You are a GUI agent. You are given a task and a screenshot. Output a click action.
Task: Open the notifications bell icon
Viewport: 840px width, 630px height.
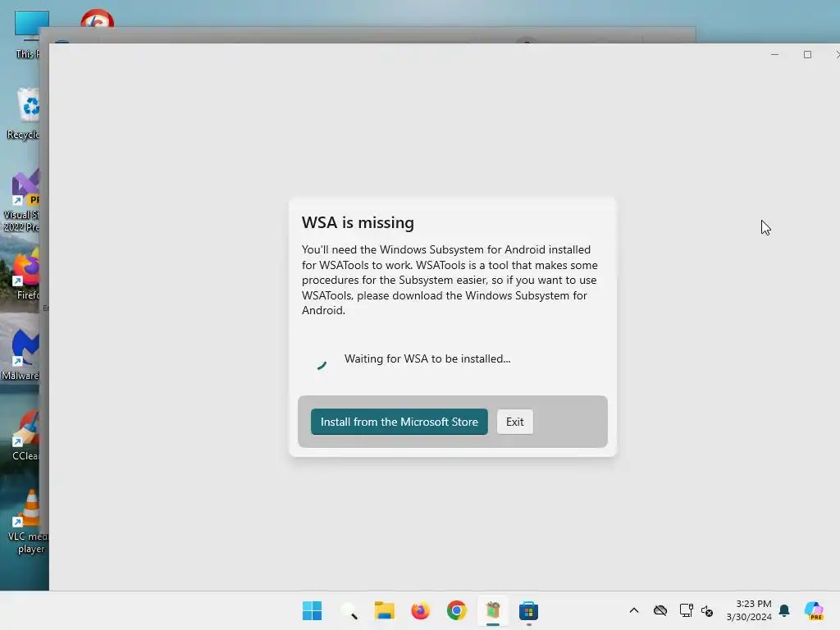pos(784,610)
